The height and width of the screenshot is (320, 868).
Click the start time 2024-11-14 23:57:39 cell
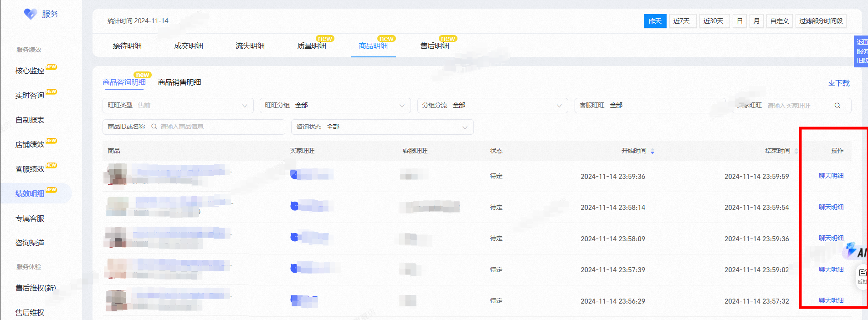613,270
